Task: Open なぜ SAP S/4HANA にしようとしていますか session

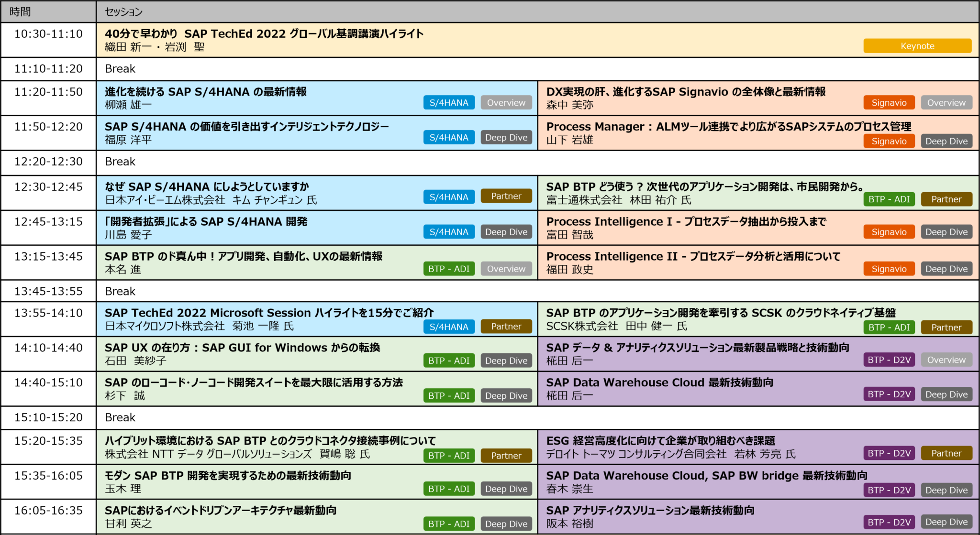Action: pos(207,187)
